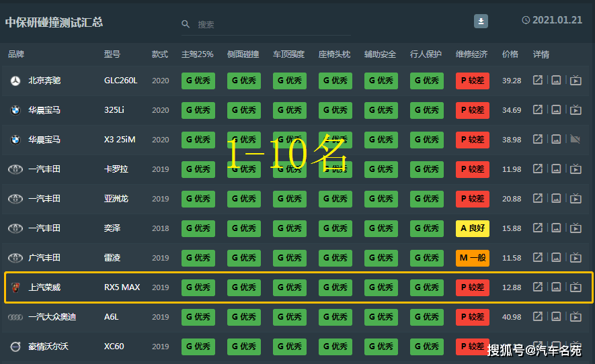Click the search magnifier icon

tap(186, 24)
